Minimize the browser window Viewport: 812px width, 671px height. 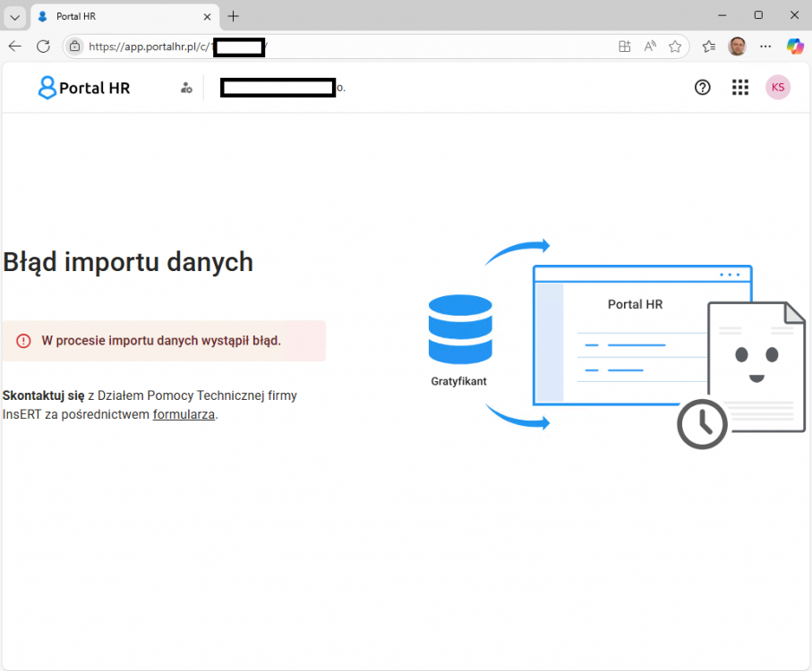pyautogui.click(x=722, y=15)
